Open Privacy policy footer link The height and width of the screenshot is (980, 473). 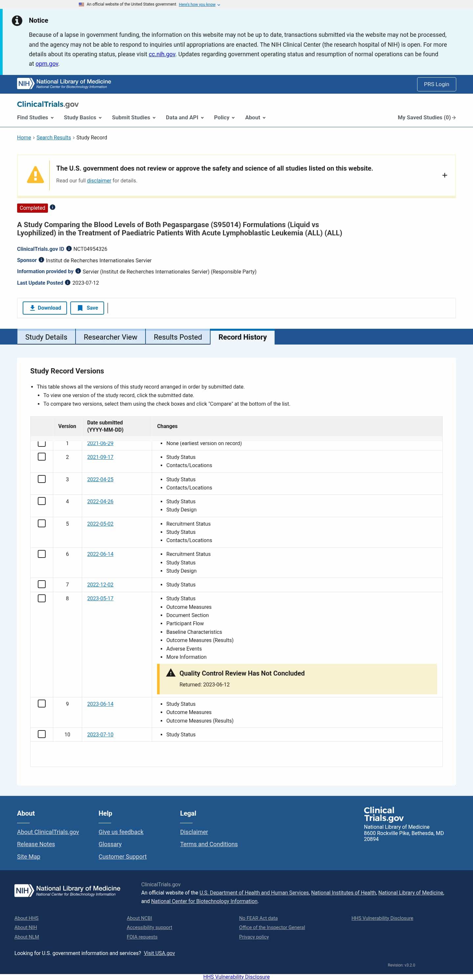point(254,937)
